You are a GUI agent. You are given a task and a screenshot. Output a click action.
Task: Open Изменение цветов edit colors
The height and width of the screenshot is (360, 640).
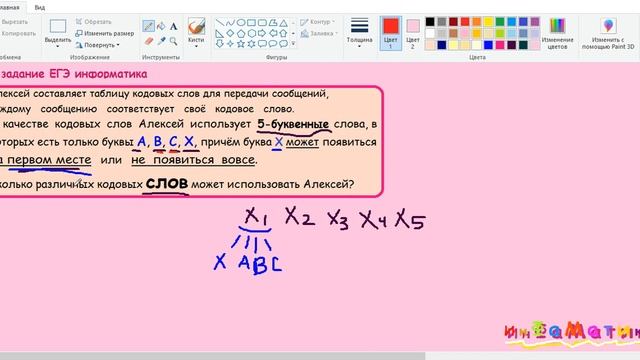coord(557,33)
